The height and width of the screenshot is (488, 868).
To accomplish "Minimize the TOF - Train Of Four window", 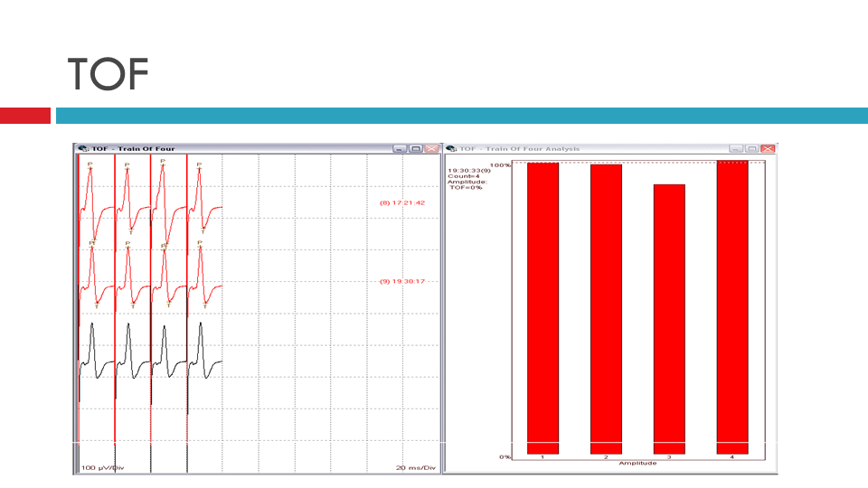I will point(400,149).
